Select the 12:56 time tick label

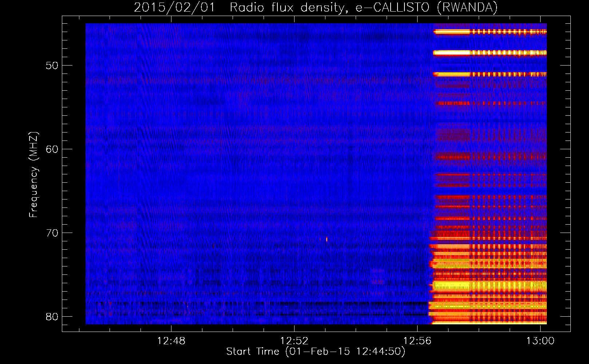tap(417, 341)
